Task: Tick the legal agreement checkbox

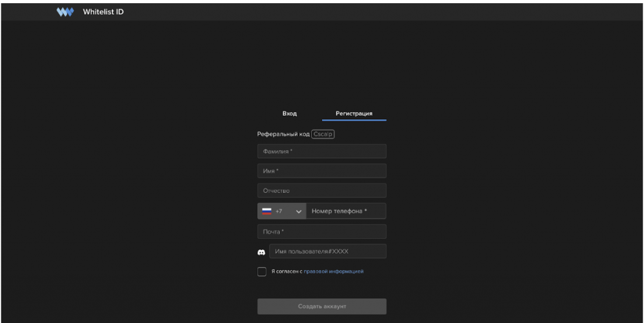Action: (x=262, y=271)
